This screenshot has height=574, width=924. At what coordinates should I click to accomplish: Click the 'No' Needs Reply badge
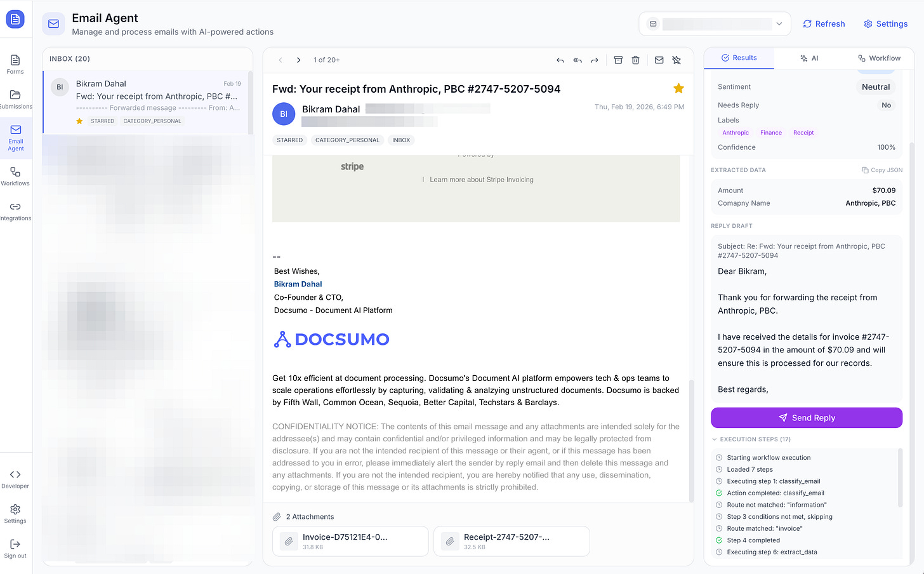tap(886, 105)
